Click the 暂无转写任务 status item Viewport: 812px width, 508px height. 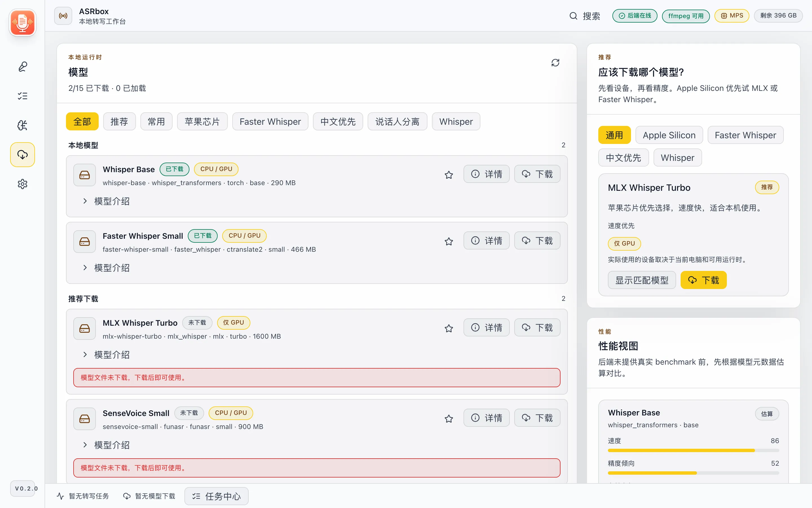(83, 496)
